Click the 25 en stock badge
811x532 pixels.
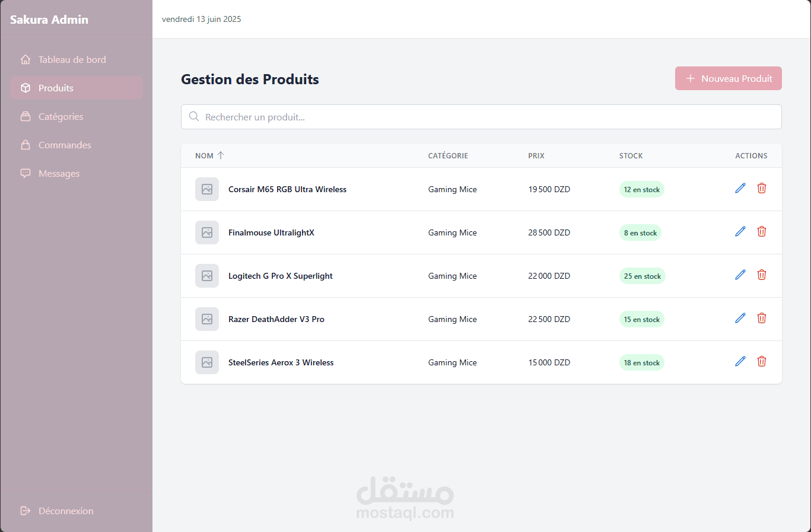pyautogui.click(x=643, y=276)
